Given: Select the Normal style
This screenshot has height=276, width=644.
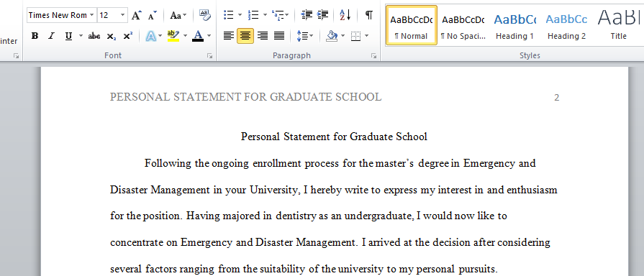Looking at the screenshot, I should point(411,25).
